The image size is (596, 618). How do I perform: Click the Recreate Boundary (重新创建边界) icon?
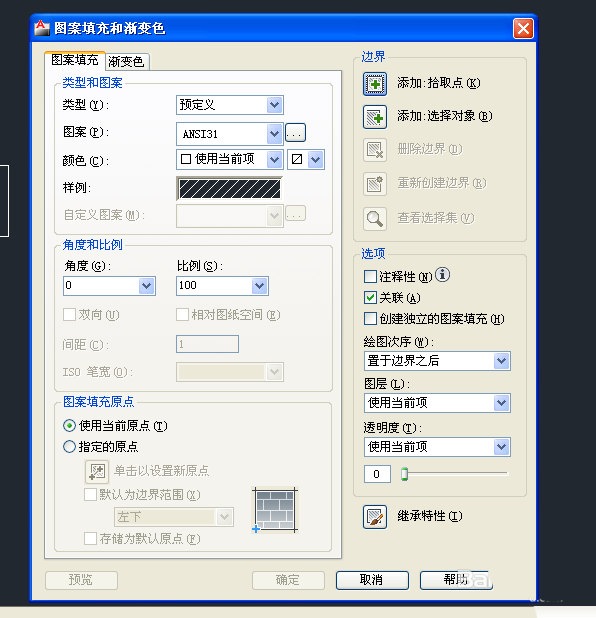tap(374, 184)
